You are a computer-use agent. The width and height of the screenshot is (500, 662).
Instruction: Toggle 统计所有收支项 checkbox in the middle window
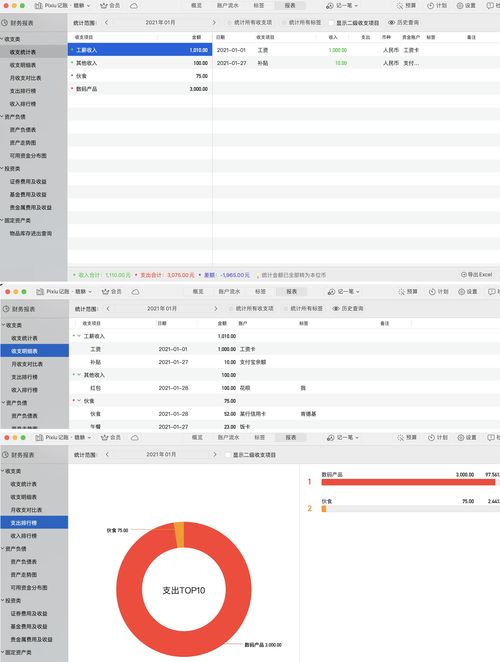point(231,309)
